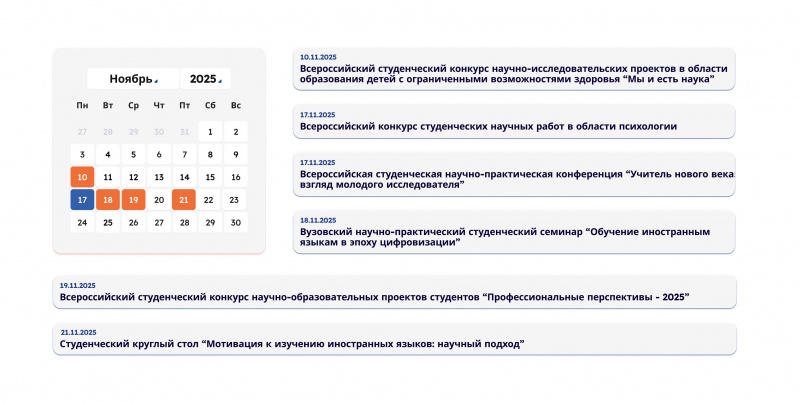
Task: Select date 1 in the Сб column
Action: [x=210, y=131]
